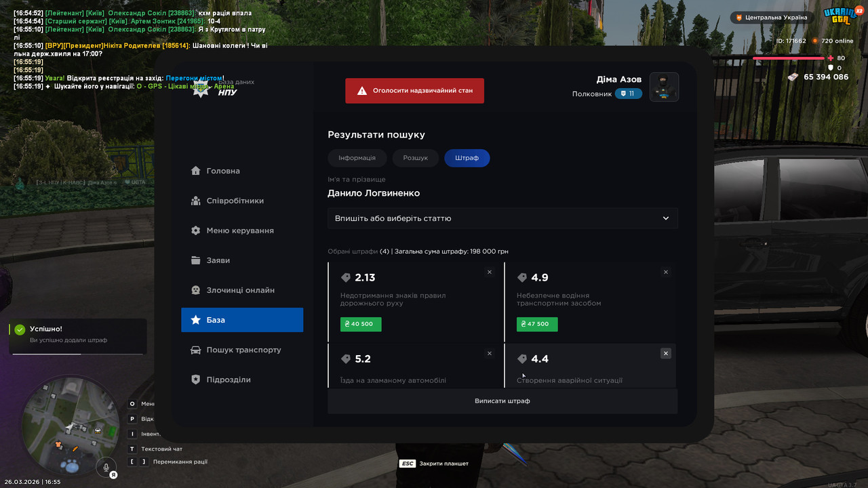Click the Меню керування gear icon

tap(196, 230)
